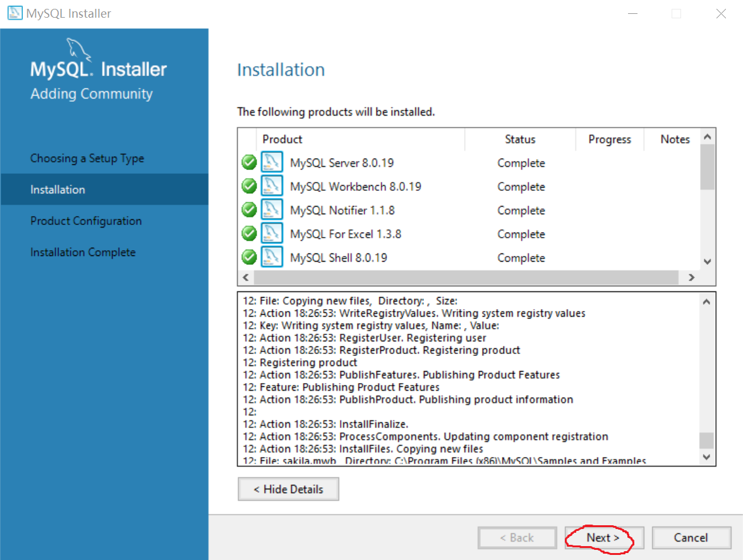Click the product list scroll-right arrow
The image size is (743, 560).
[691, 277]
